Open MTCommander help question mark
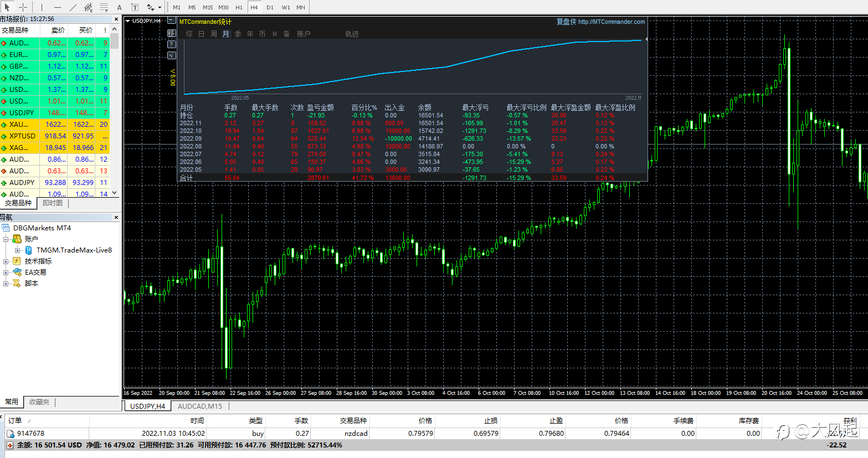868x458 pixels. pos(172,44)
